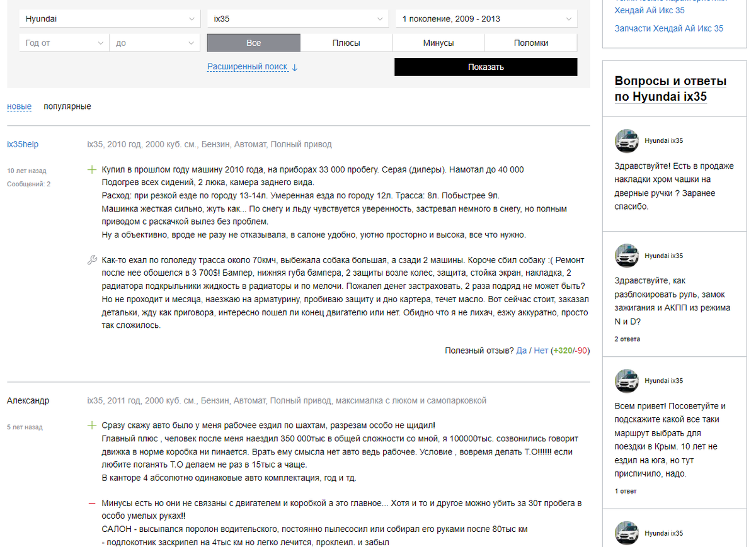Click the green plus icon marking review pros

(91, 169)
